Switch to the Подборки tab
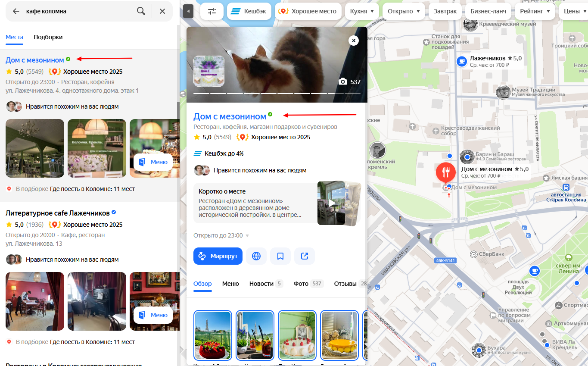588x366 pixels. [48, 37]
